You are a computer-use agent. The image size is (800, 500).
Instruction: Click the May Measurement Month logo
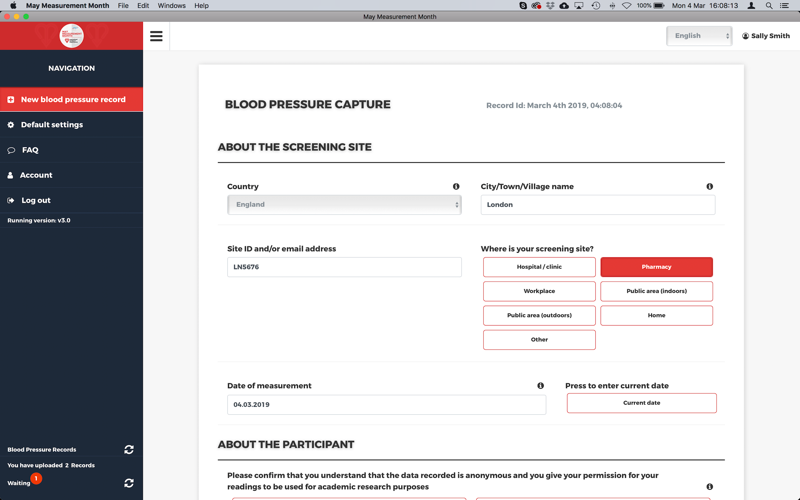[x=71, y=36]
